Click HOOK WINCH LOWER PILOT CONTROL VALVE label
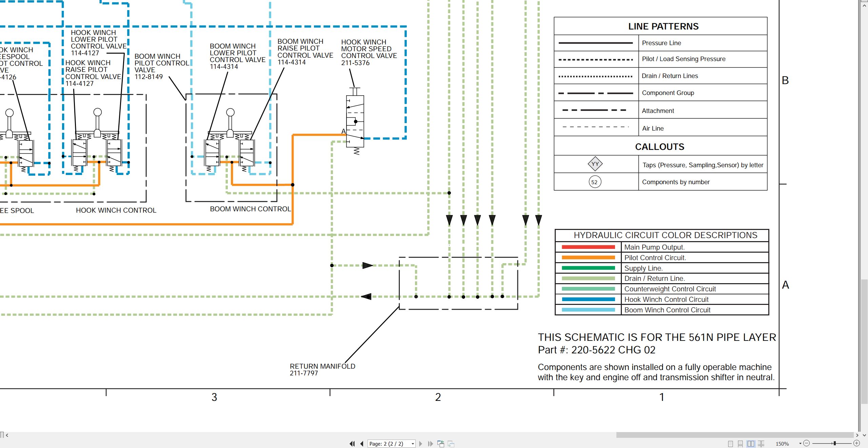Image resolution: width=868 pixels, height=448 pixels. pos(98,43)
